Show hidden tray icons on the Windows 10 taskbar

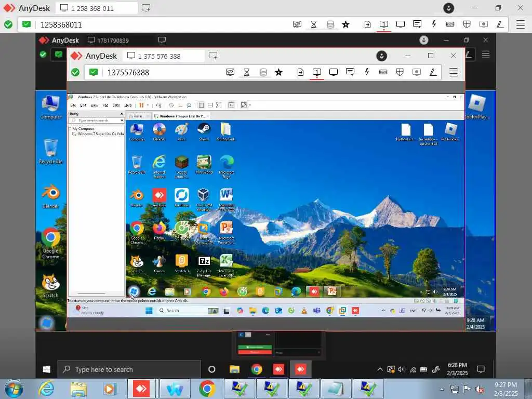click(x=380, y=369)
